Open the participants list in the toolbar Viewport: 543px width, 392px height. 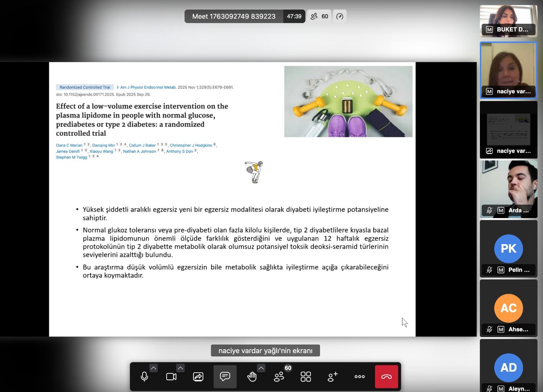pyautogui.click(x=279, y=376)
